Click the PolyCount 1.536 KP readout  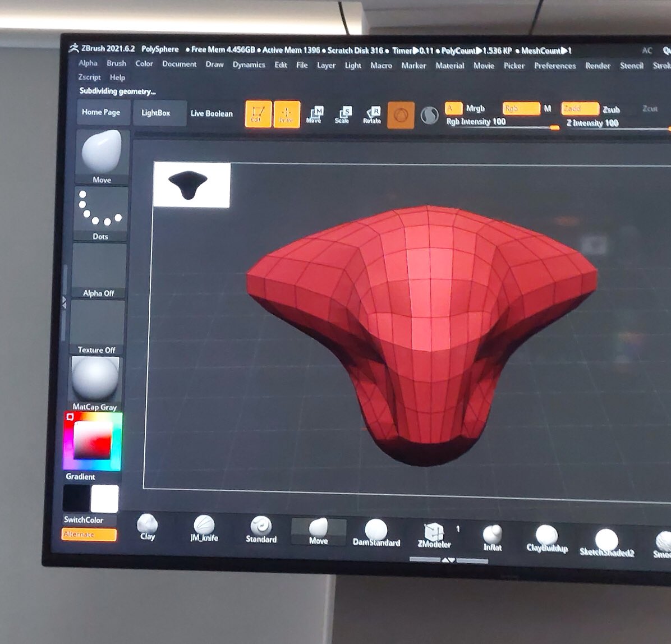pos(477,50)
